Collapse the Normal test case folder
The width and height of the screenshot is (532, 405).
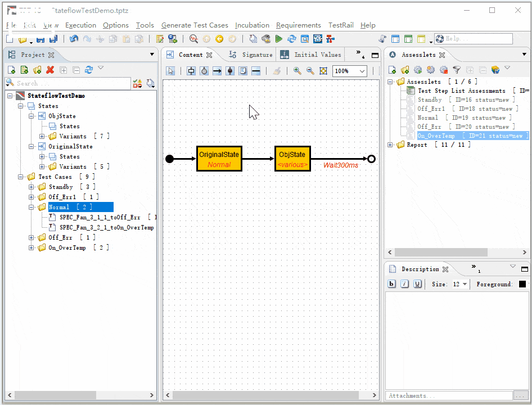31,207
